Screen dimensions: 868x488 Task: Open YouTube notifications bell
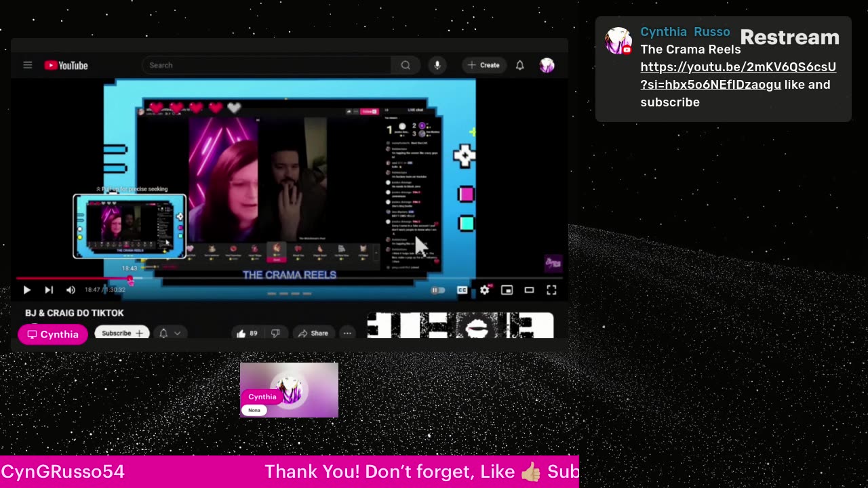(x=520, y=65)
